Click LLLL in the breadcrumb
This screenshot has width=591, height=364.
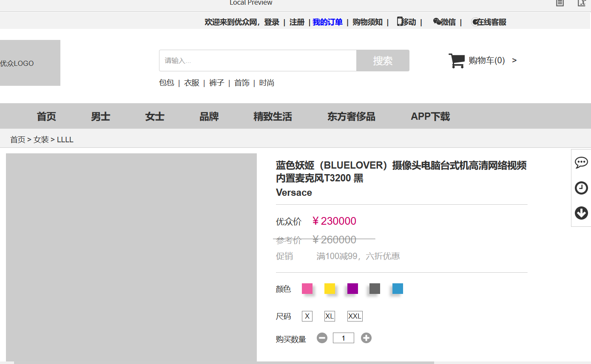point(65,140)
